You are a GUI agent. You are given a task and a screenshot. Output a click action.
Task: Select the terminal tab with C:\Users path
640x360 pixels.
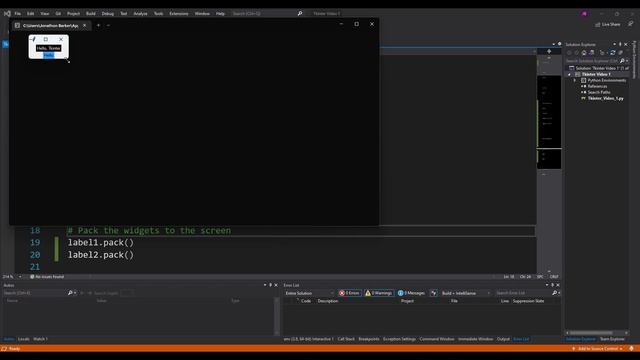[51, 25]
